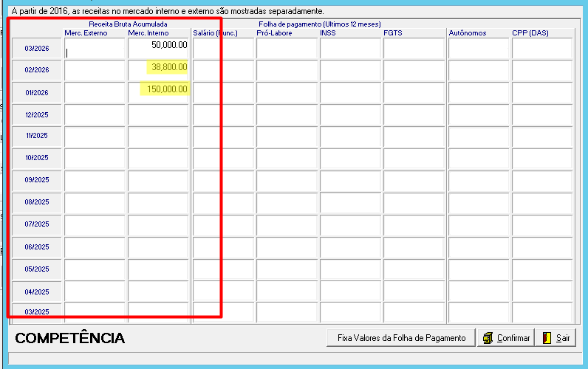The width and height of the screenshot is (588, 369).
Task: Click the INSS column header
Action: click(x=328, y=33)
